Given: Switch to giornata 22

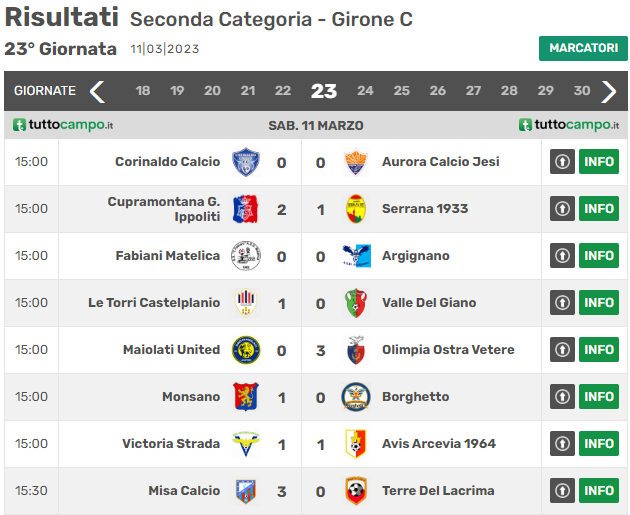Looking at the screenshot, I should (282, 91).
